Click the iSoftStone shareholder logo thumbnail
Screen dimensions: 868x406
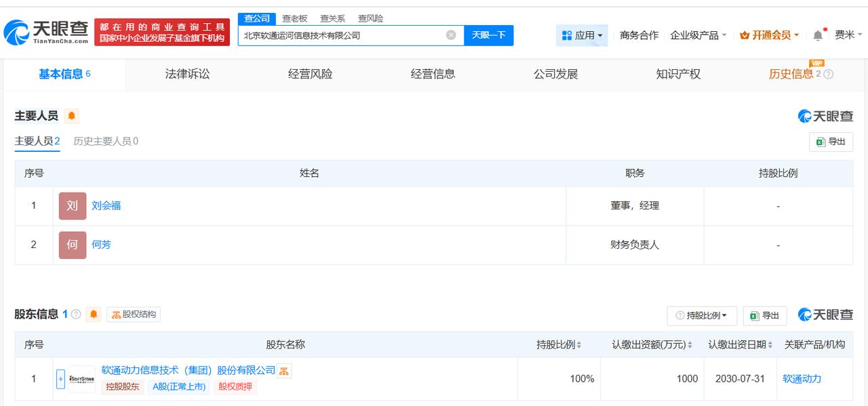(x=81, y=379)
